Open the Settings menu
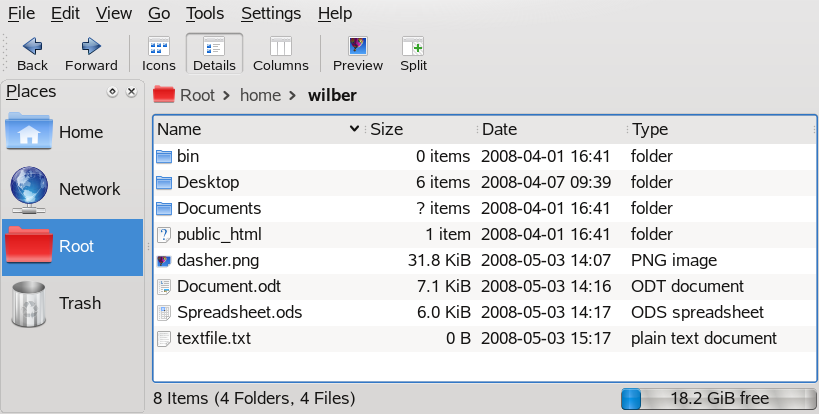Image resolution: width=819 pixels, height=414 pixels. [x=271, y=13]
